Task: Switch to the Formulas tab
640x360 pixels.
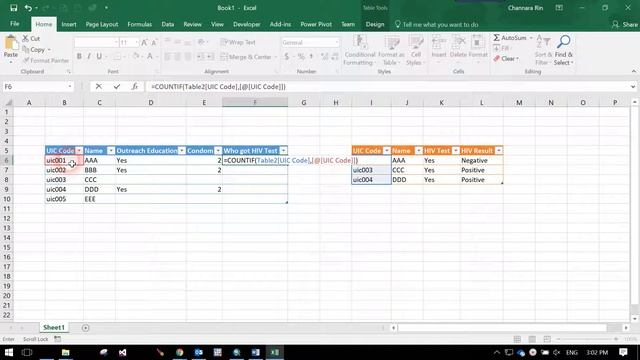Action: pos(140,24)
